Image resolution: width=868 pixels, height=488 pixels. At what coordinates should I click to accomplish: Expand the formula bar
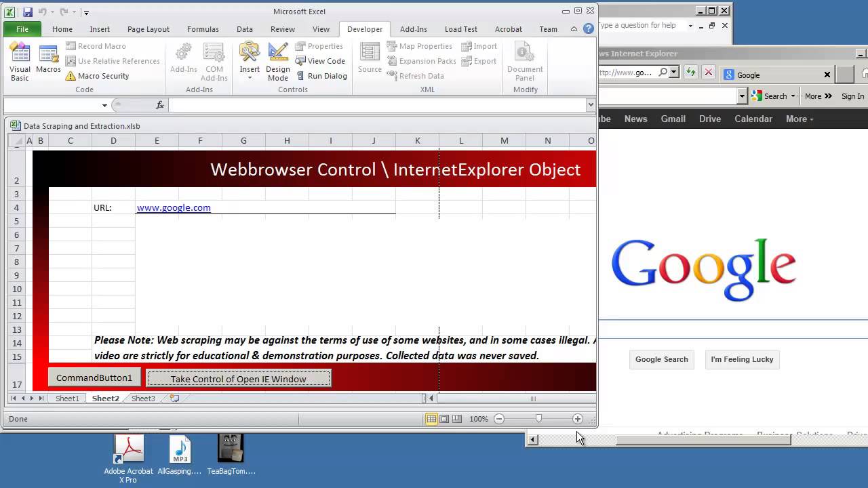tap(591, 105)
